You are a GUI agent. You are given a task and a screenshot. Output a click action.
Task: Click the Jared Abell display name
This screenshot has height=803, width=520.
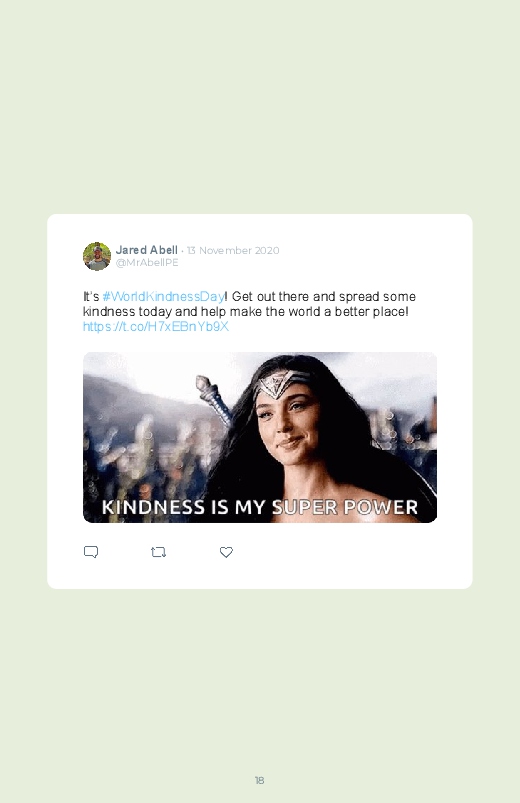point(147,250)
